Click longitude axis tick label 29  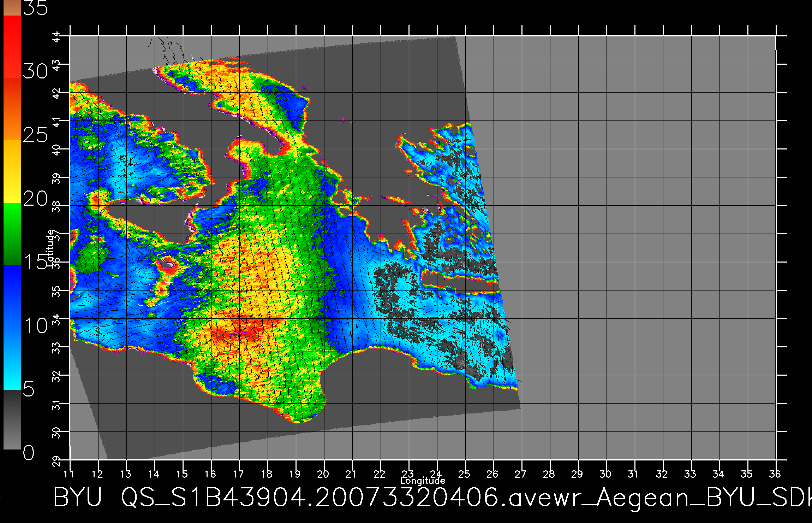coord(577,474)
